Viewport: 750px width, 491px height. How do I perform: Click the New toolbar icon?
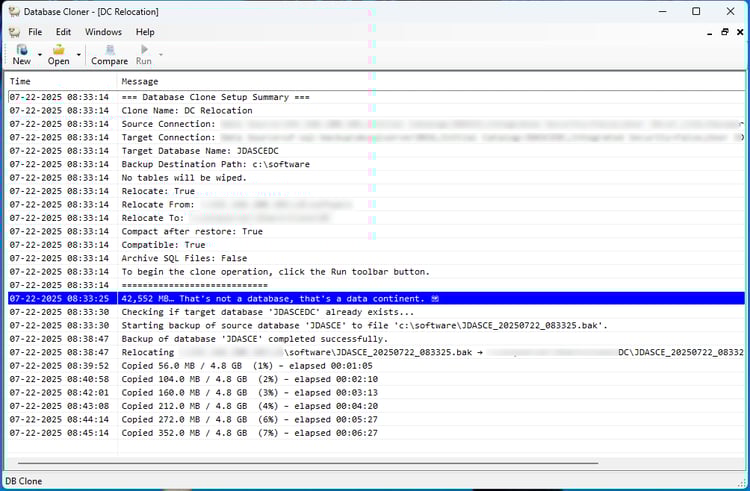pyautogui.click(x=22, y=49)
